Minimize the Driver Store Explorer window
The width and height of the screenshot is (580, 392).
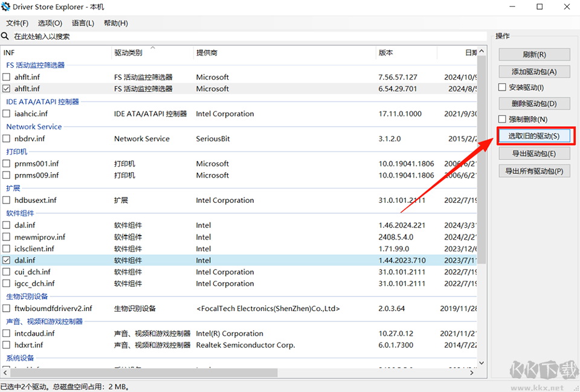click(512, 7)
